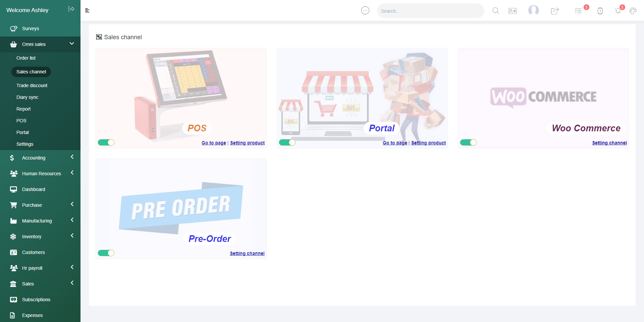Image resolution: width=644 pixels, height=322 pixels.
Task: Disable the POS channel toggle
Action: pos(106,142)
